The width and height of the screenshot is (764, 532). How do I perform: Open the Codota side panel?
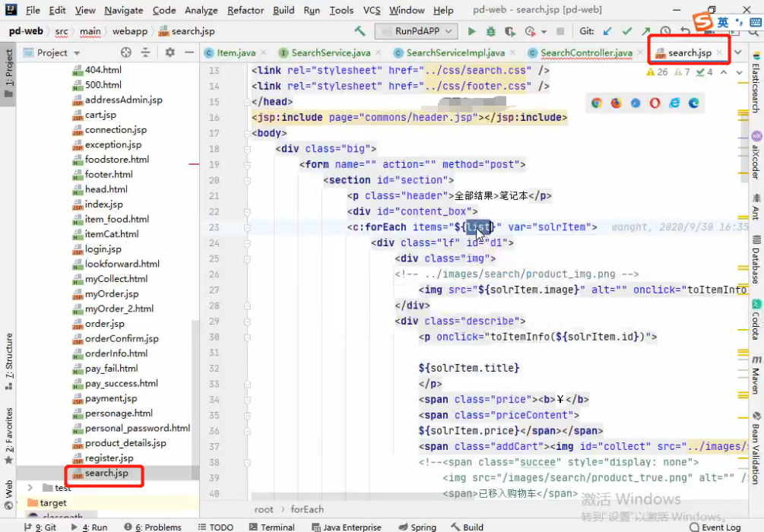click(x=756, y=320)
